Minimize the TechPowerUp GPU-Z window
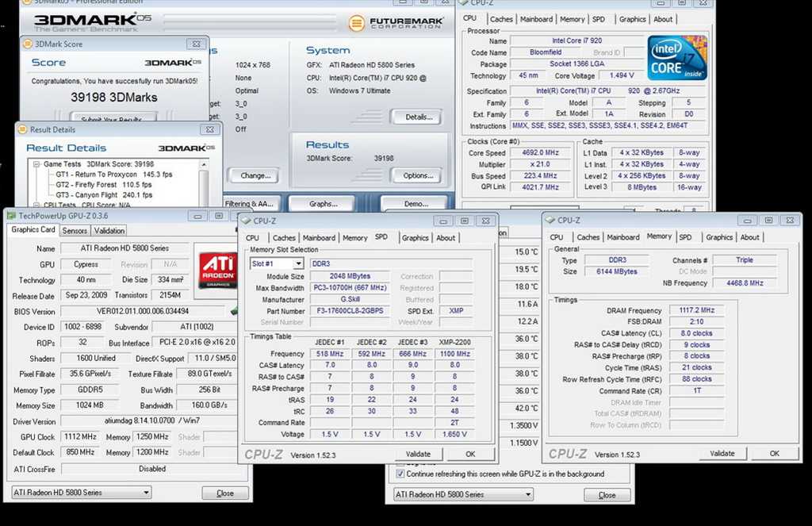Image resolution: width=812 pixels, height=526 pixels. [197, 216]
